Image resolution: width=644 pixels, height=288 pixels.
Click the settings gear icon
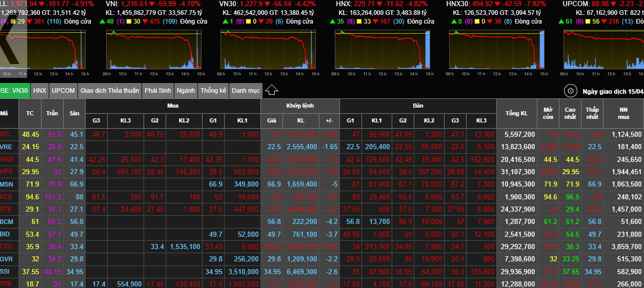pyautogui.click(x=570, y=91)
